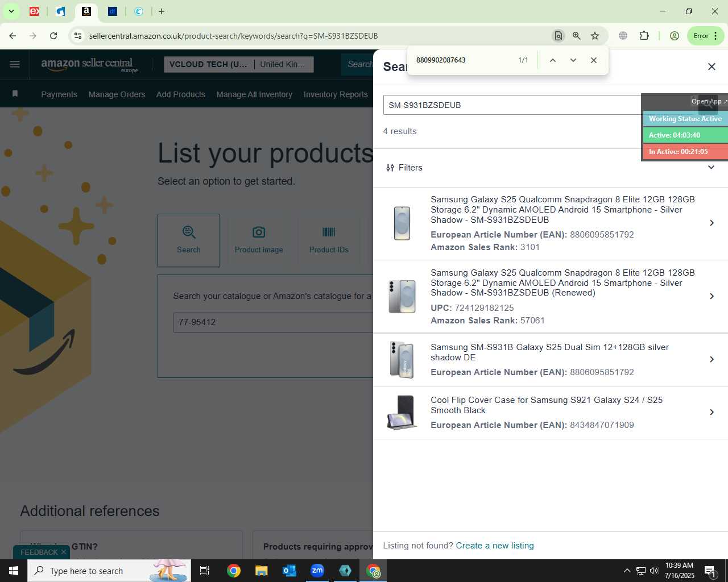This screenshot has height=582, width=728.
Task: Reload the current page
Action: (x=53, y=36)
